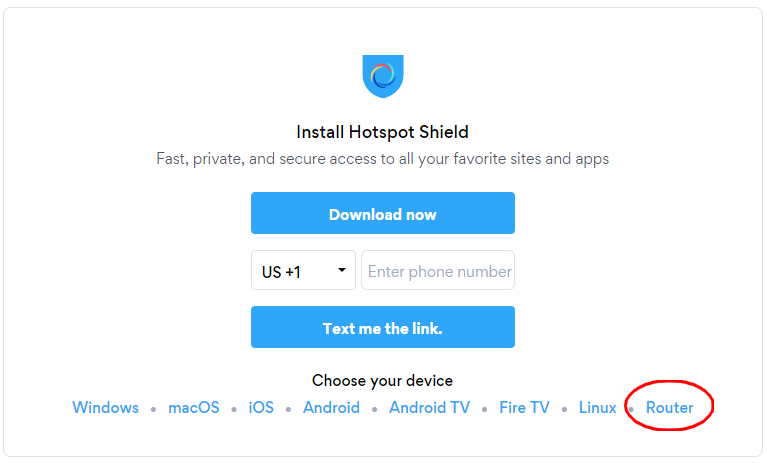
Task: Select the macOS device link
Action: pos(194,408)
